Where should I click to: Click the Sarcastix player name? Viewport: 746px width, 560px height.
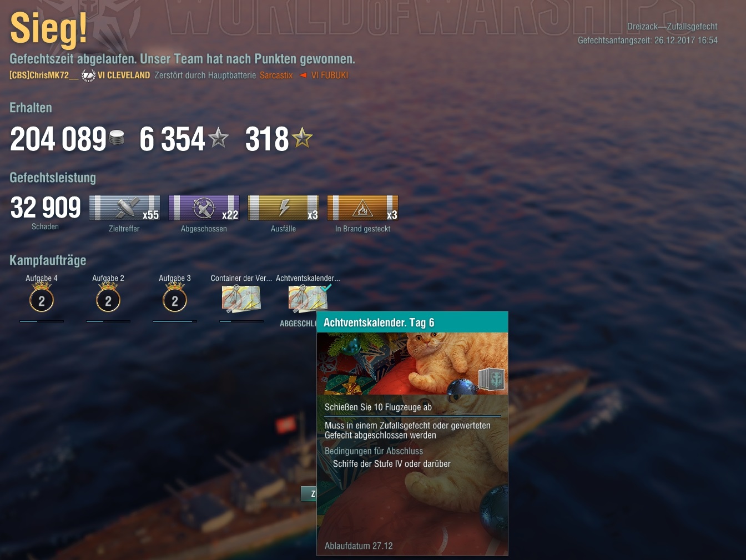[276, 75]
